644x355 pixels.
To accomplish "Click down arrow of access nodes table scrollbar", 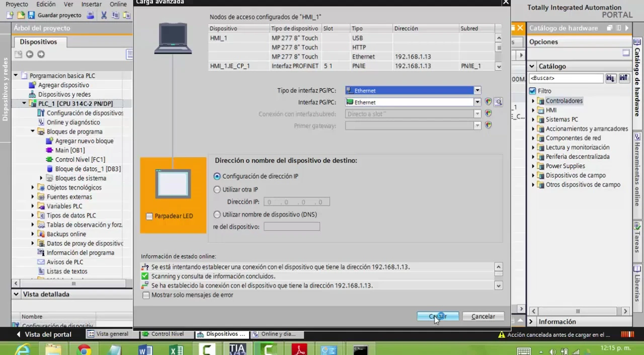I will [499, 66].
